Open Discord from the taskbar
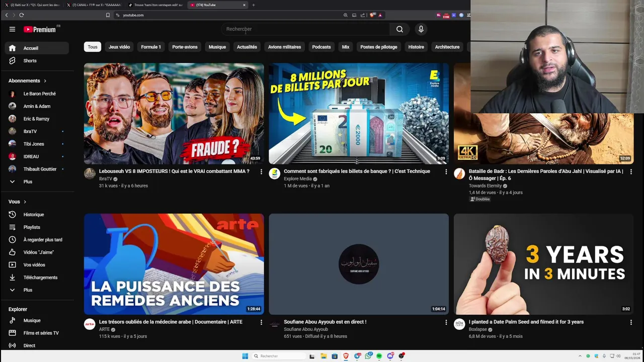644x362 pixels. click(390, 356)
